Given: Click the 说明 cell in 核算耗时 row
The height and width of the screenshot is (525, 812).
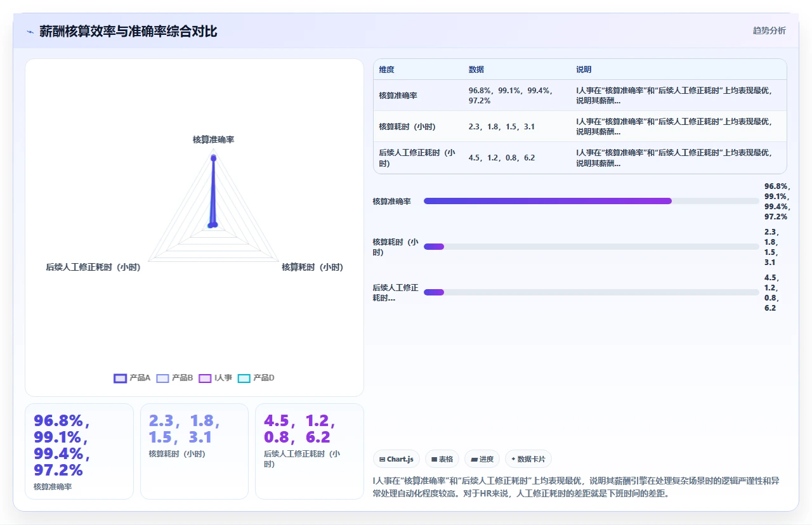Looking at the screenshot, I should click(x=674, y=127).
